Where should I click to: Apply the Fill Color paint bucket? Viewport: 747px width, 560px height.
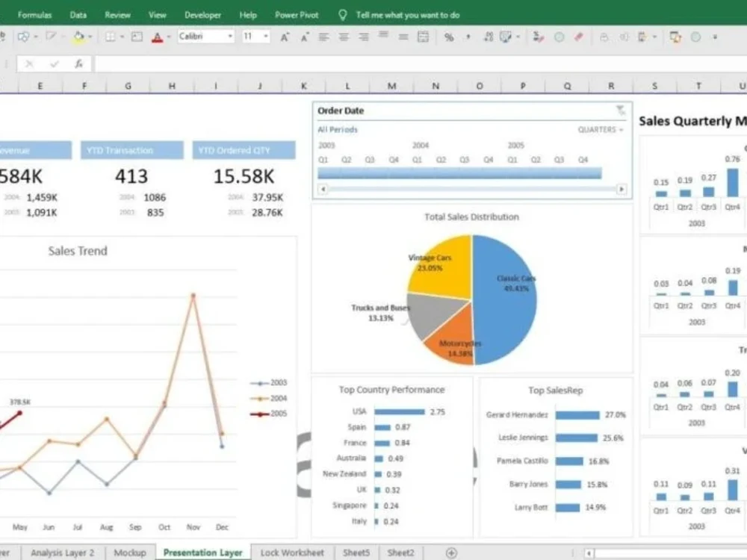click(x=78, y=37)
